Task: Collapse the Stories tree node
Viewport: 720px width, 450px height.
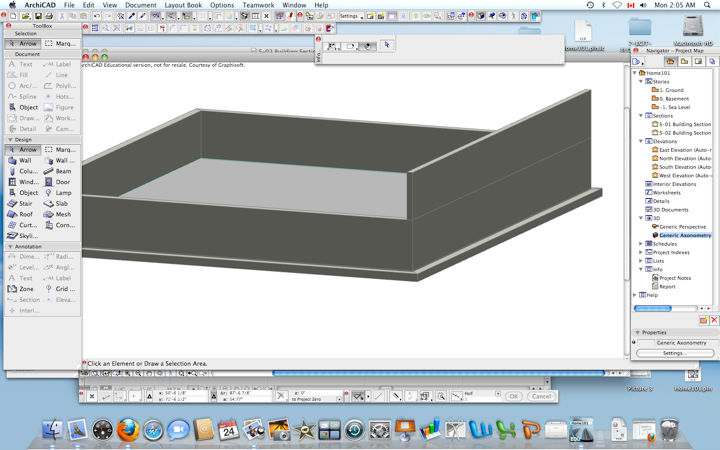Action: (641, 81)
